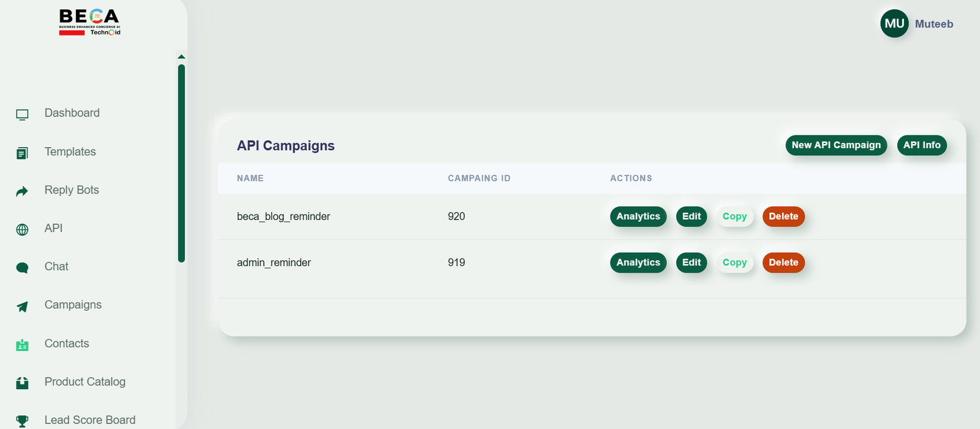Click the API globe icon
This screenshot has height=429, width=980.
(x=22, y=230)
